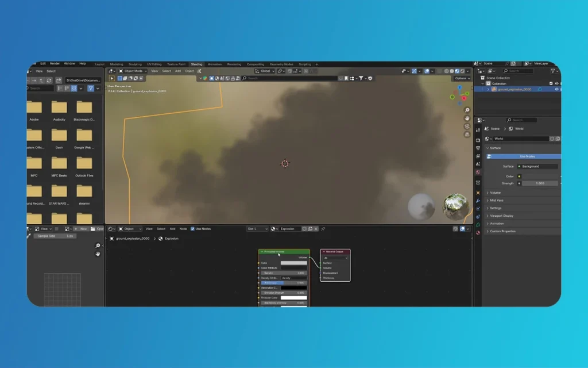Viewport: 588px width, 368px height.
Task: Open Material Output target All dropdown
Action: coord(335,258)
